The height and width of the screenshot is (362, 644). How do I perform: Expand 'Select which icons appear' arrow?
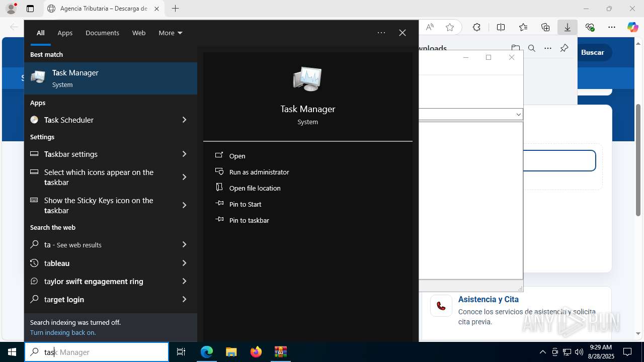point(184,177)
